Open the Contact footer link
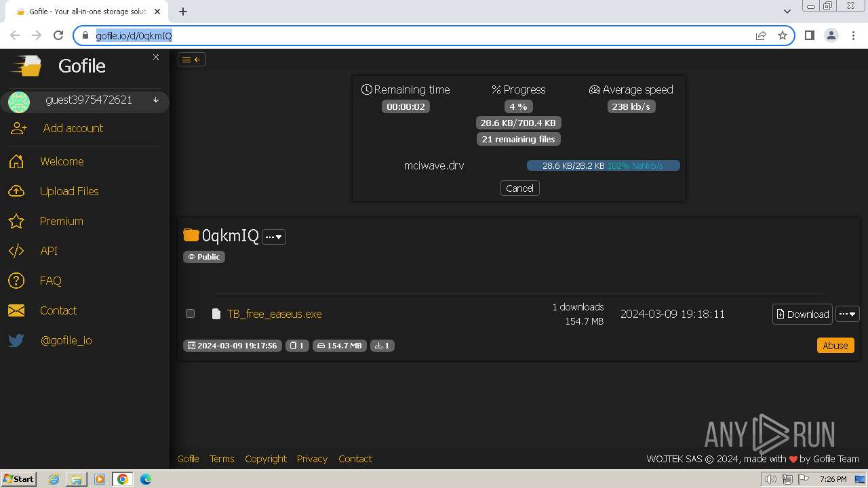868x488 pixels. 355,459
